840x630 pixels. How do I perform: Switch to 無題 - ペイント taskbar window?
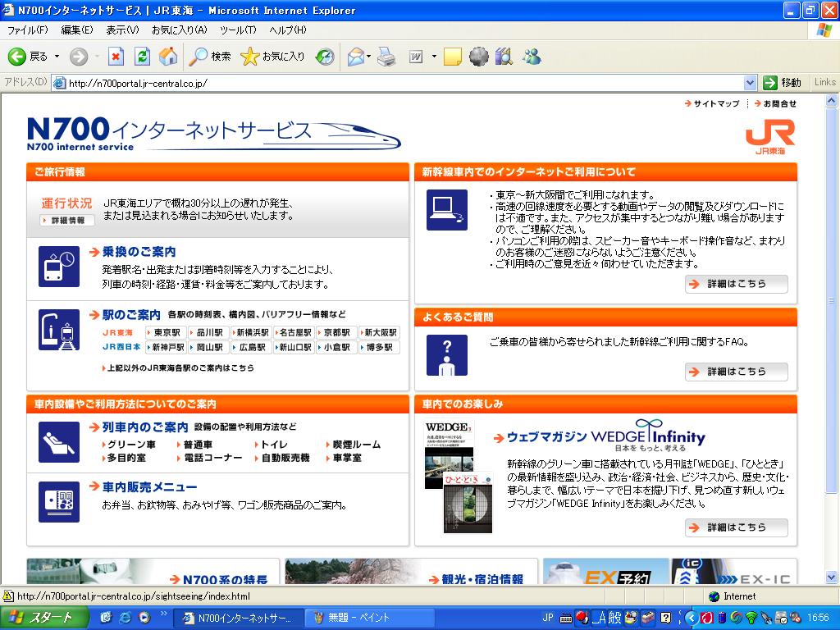[368, 618]
